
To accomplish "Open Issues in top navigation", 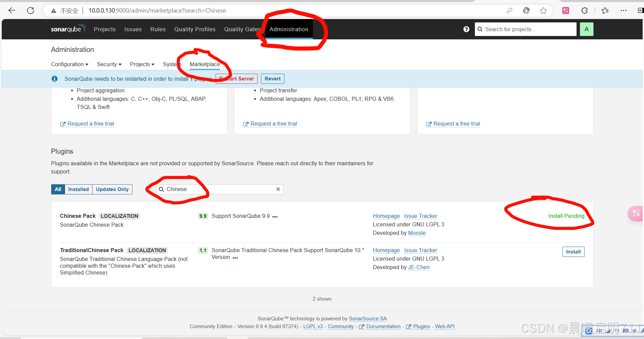I will [x=133, y=29].
